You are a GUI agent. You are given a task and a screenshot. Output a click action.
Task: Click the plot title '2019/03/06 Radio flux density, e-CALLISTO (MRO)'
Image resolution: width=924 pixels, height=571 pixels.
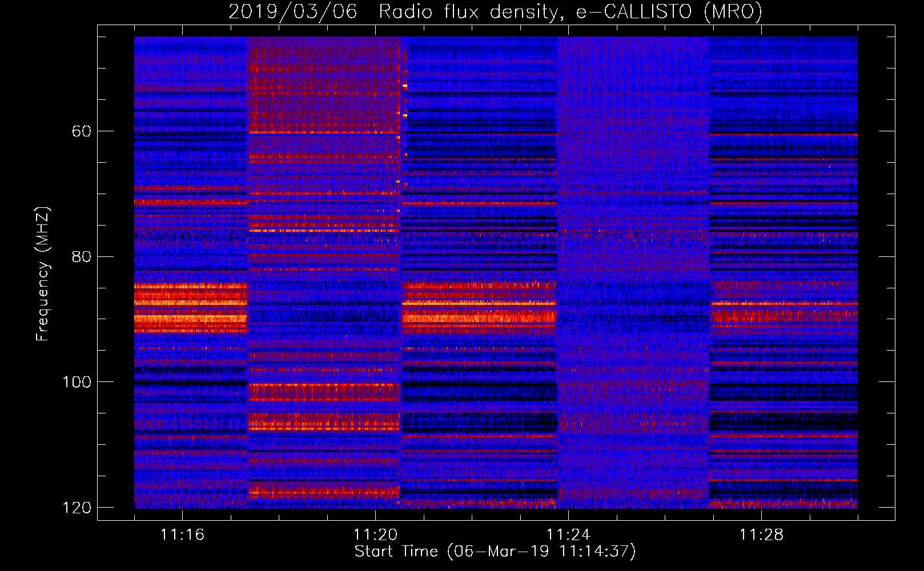tap(495, 12)
